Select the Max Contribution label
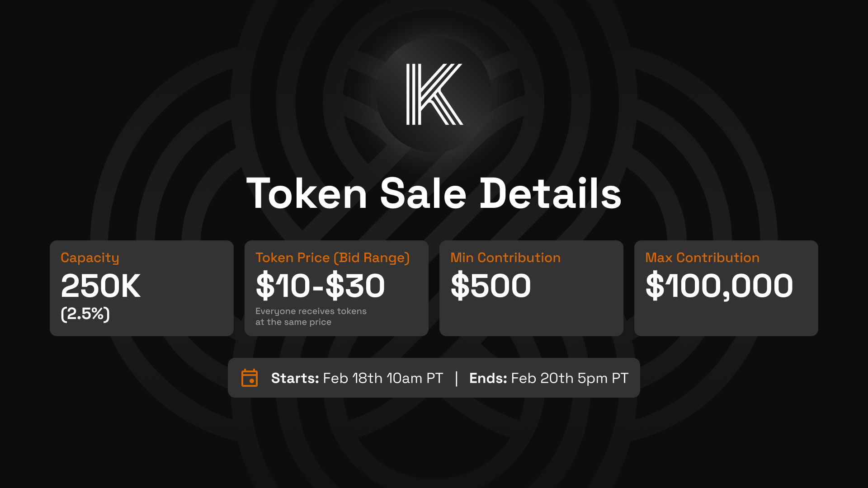This screenshot has width=868, height=488. point(702,258)
